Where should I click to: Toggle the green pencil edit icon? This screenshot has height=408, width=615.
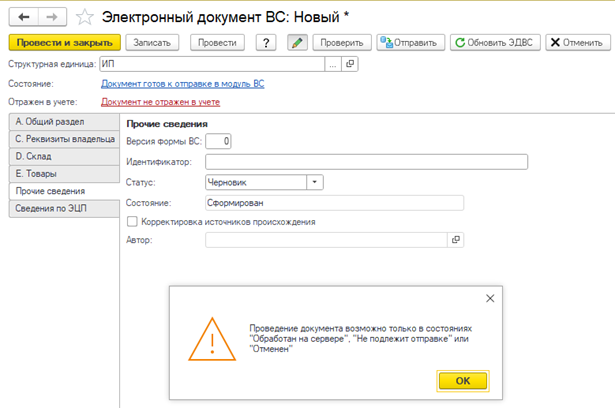point(296,43)
